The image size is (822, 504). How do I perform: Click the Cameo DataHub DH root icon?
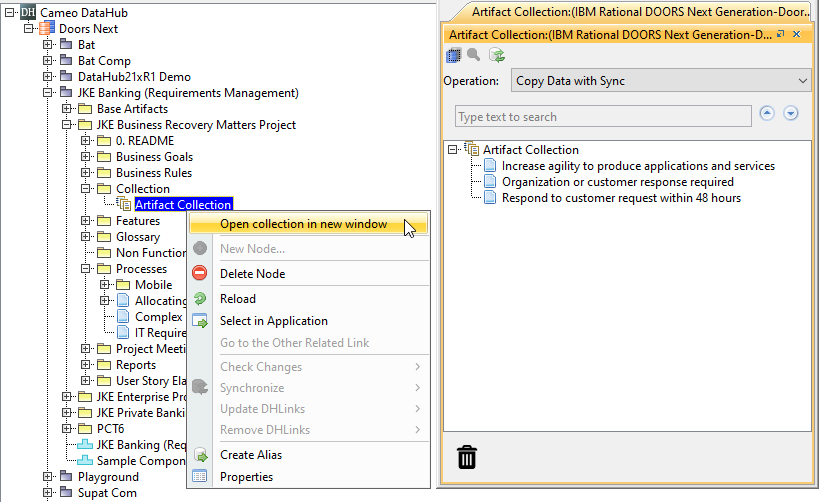[28, 12]
